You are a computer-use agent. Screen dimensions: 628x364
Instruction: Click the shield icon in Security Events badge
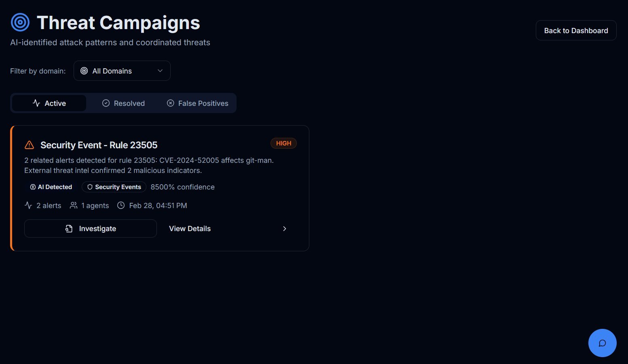pyautogui.click(x=89, y=187)
